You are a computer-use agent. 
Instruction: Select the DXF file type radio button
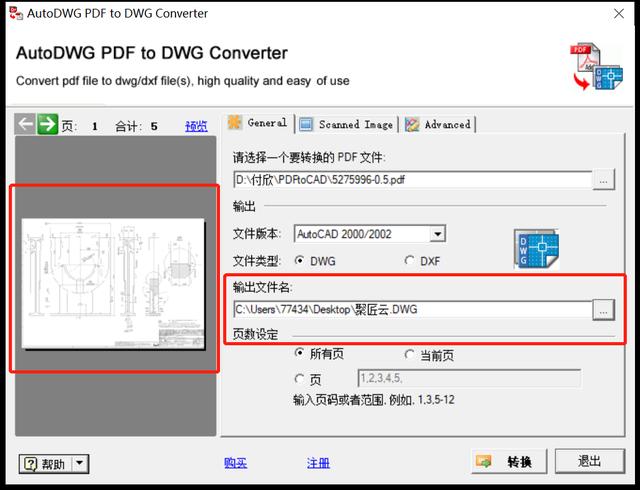[x=409, y=260]
